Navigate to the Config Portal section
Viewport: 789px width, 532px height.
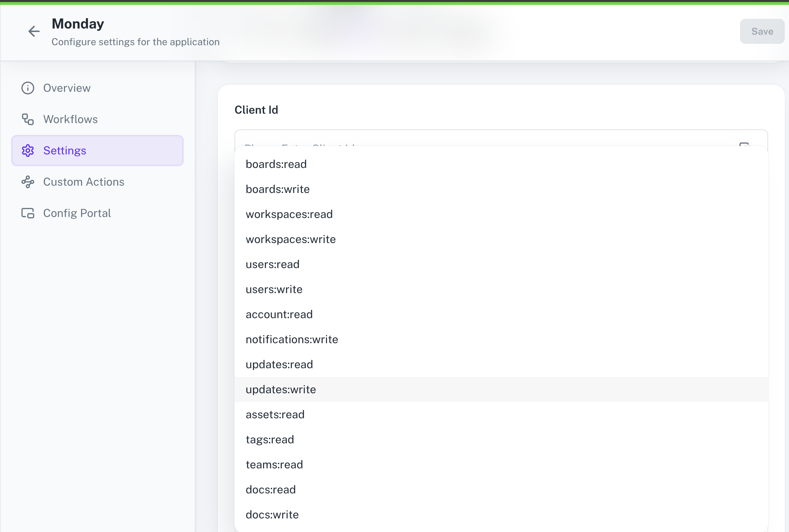coord(77,213)
